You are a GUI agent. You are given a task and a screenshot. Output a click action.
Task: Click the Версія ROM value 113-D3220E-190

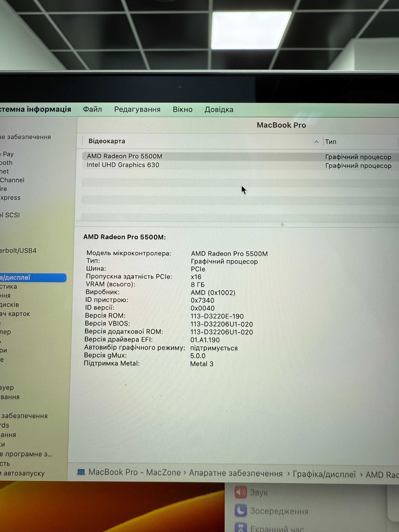click(217, 316)
